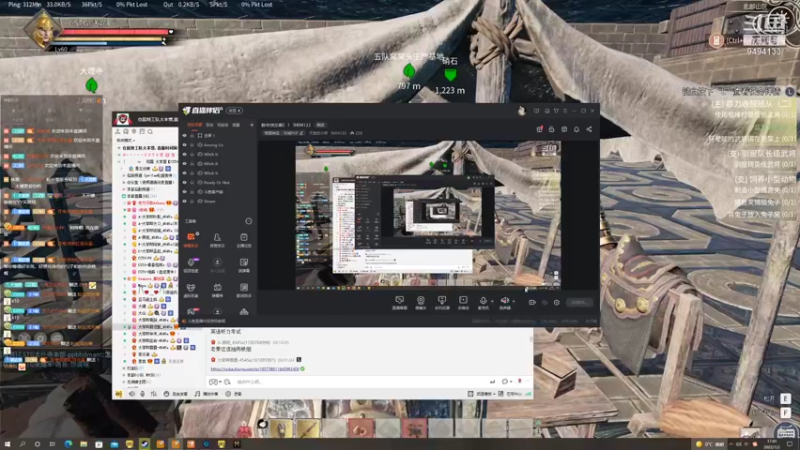Click the webcam icon in streaming bottom bar
The height and width of the screenshot is (450, 800).
tap(420, 302)
